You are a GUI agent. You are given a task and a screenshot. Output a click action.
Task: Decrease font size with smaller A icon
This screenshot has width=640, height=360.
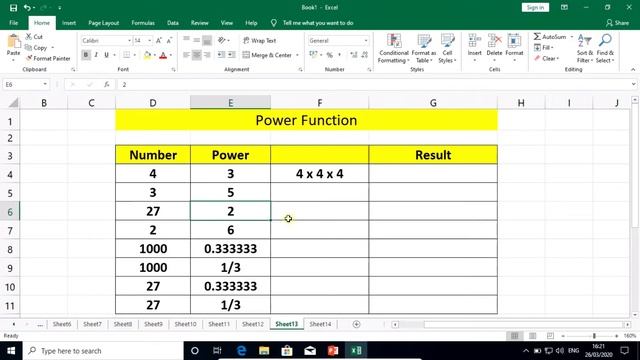pos(169,40)
